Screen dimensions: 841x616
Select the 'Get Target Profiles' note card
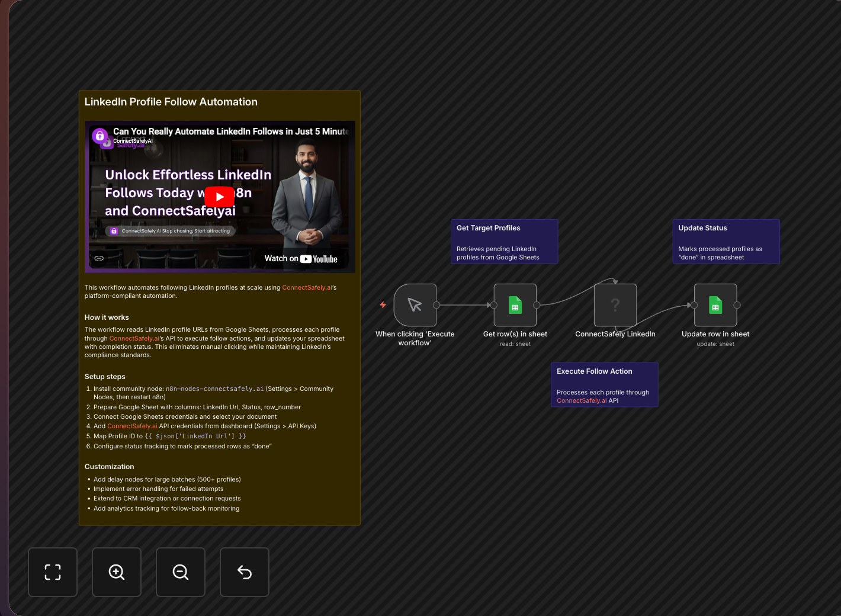click(x=504, y=241)
